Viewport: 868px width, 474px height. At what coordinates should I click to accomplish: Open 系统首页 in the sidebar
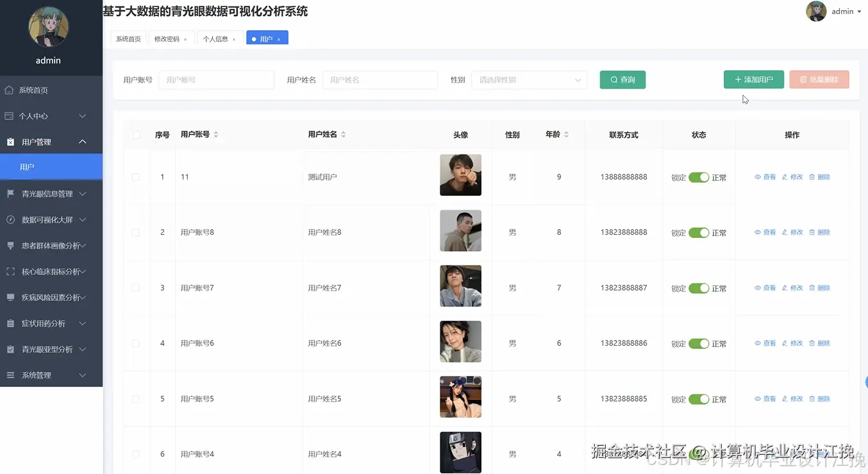51,90
